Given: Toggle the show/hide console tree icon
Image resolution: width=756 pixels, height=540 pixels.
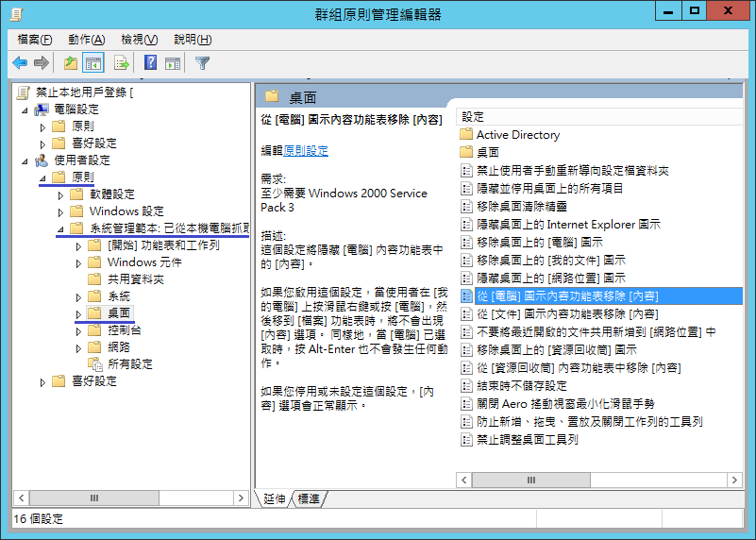Looking at the screenshot, I should click(93, 62).
